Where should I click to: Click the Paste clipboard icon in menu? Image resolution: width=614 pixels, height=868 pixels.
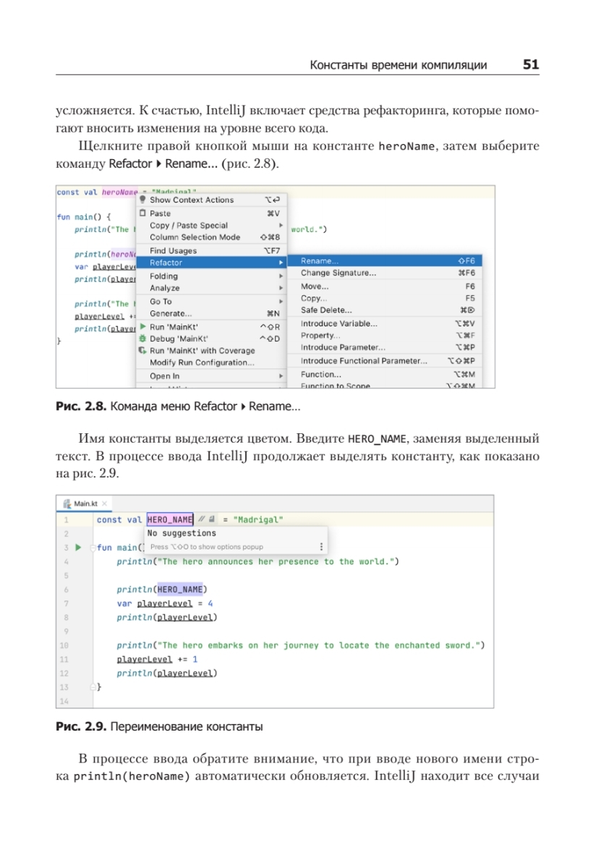[x=143, y=213]
